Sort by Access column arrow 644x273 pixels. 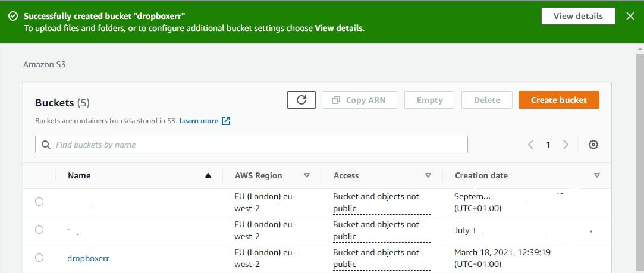pyautogui.click(x=428, y=175)
